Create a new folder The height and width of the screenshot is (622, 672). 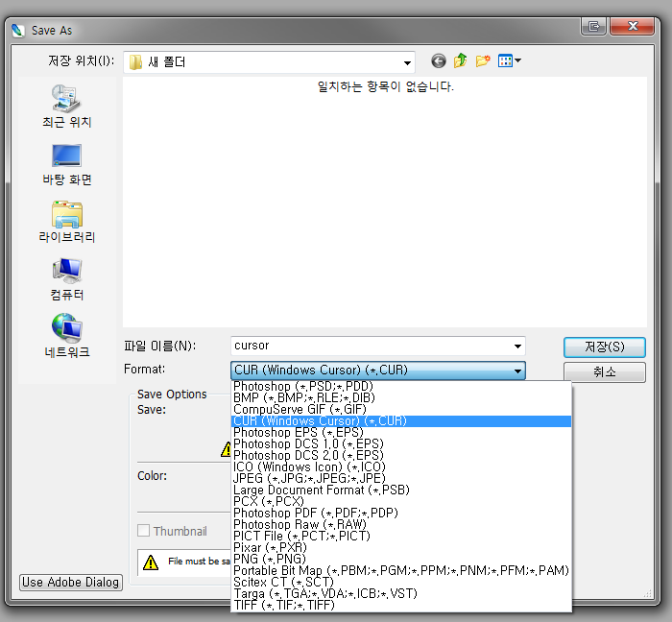[x=483, y=60]
